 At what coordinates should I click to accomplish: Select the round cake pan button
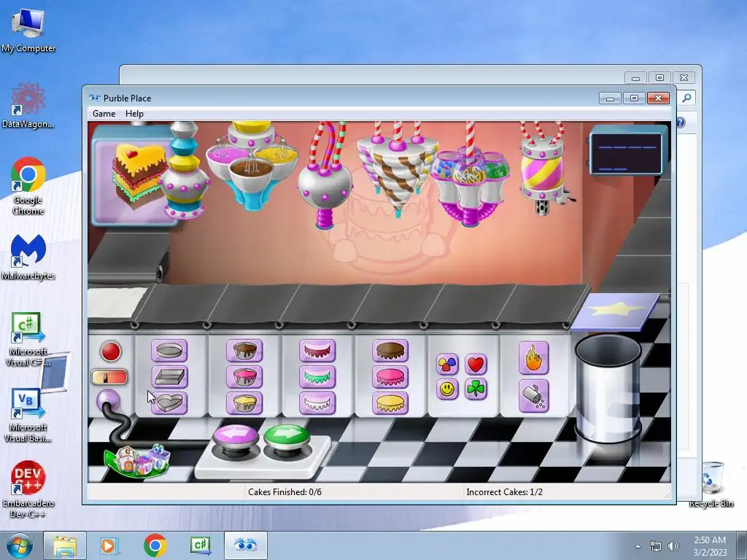click(x=169, y=351)
